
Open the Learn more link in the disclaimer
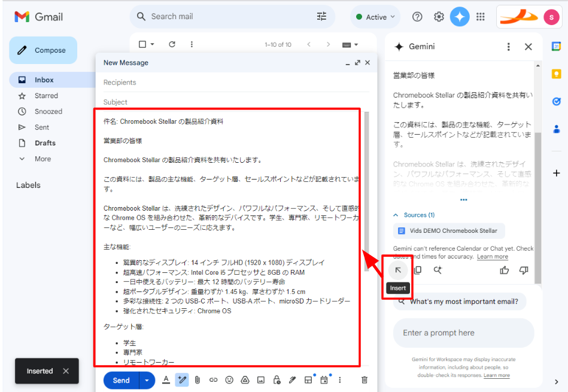click(497, 375)
